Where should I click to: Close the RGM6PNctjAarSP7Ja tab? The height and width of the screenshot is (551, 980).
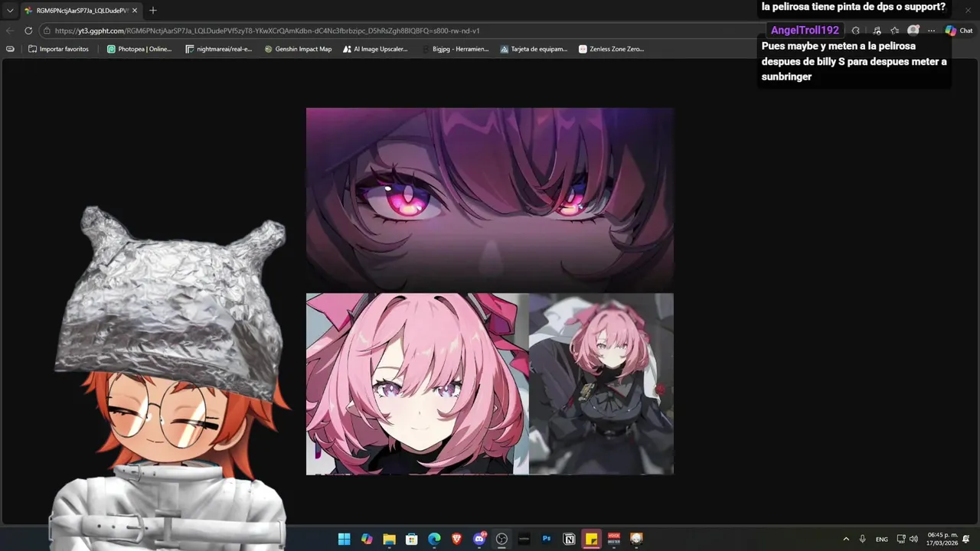[135, 11]
